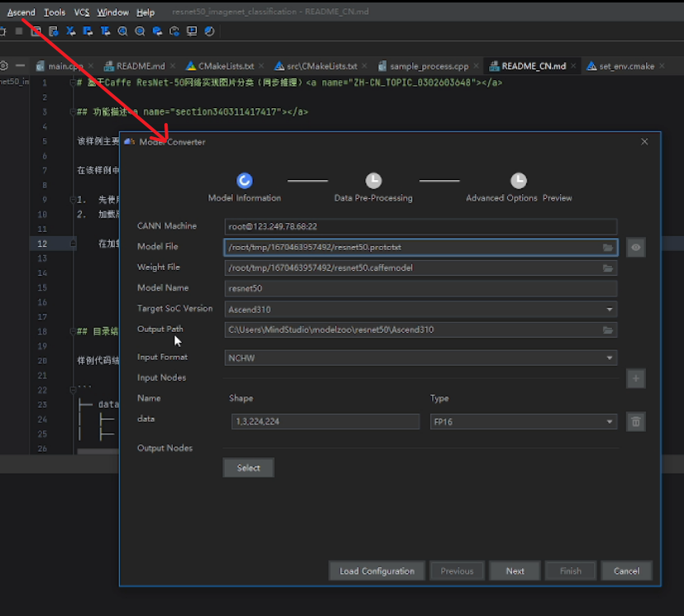Click the blue P convert toolbar icon
The image size is (684, 616).
point(88,31)
